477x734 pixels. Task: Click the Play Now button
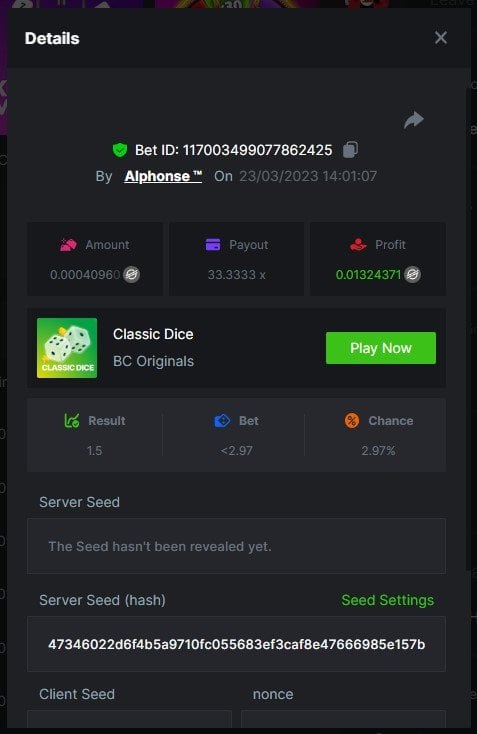(381, 348)
